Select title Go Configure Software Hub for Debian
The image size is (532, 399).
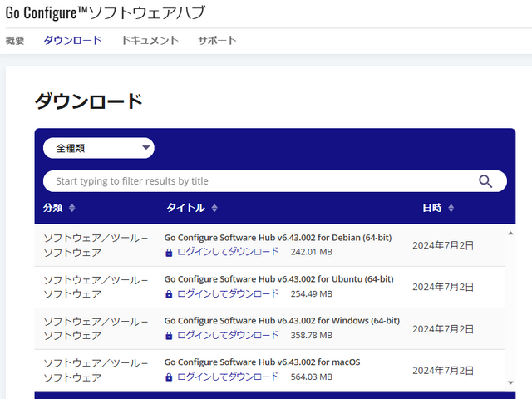point(278,238)
